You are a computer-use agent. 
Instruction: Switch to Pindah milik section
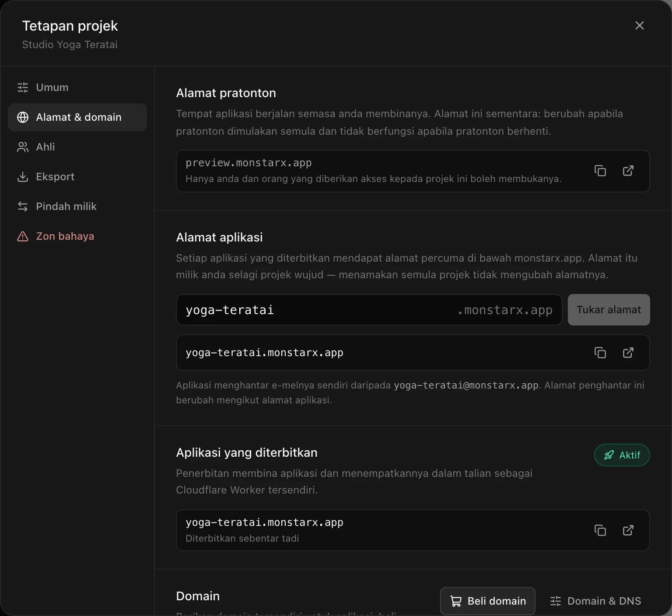77,206
